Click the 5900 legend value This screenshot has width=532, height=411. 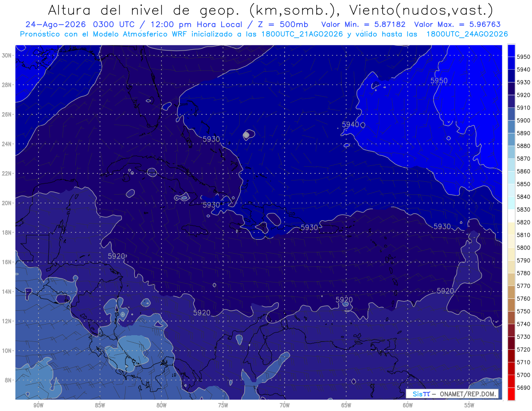523,120
